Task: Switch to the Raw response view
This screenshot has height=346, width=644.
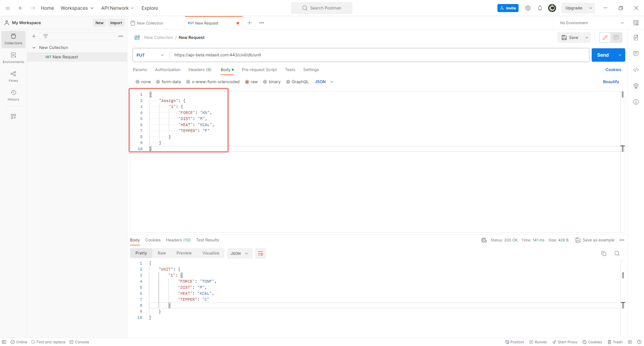Action: pos(162,253)
